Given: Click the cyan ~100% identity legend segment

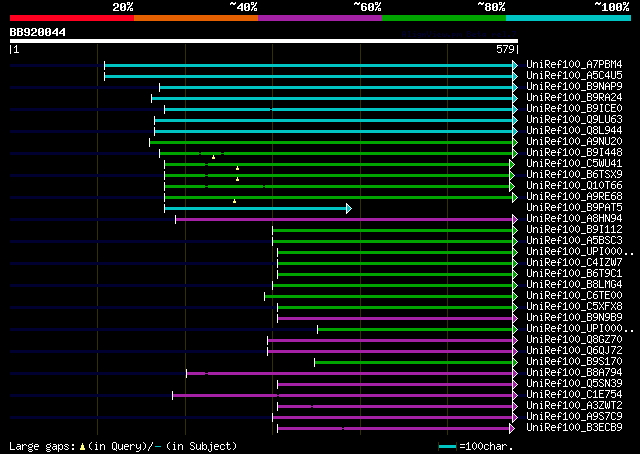Looking at the screenshot, I should tap(569, 18).
